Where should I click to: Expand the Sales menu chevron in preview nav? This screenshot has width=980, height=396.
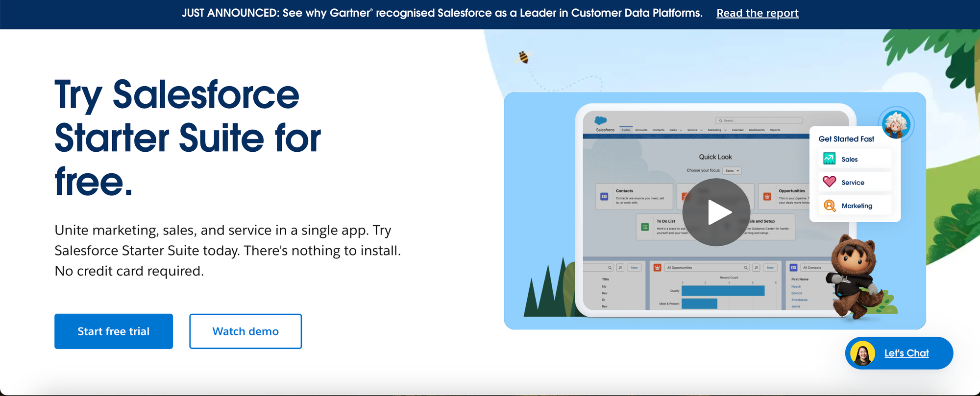click(681, 130)
